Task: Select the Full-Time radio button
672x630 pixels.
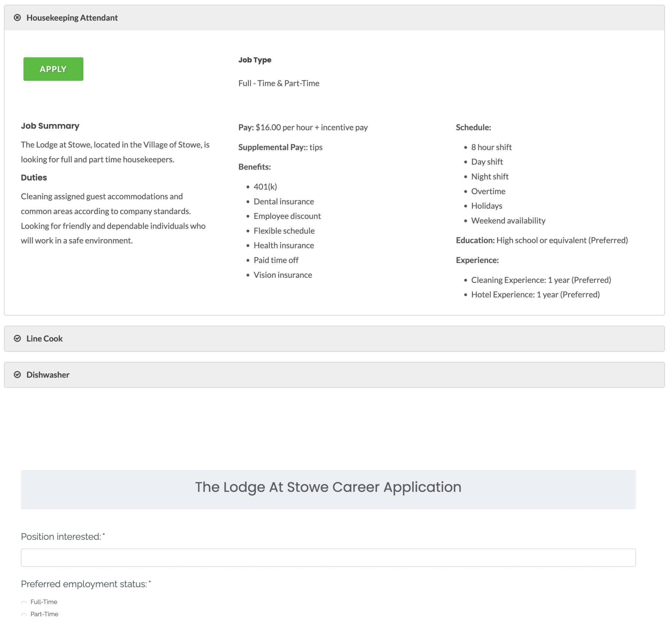Action: click(24, 603)
